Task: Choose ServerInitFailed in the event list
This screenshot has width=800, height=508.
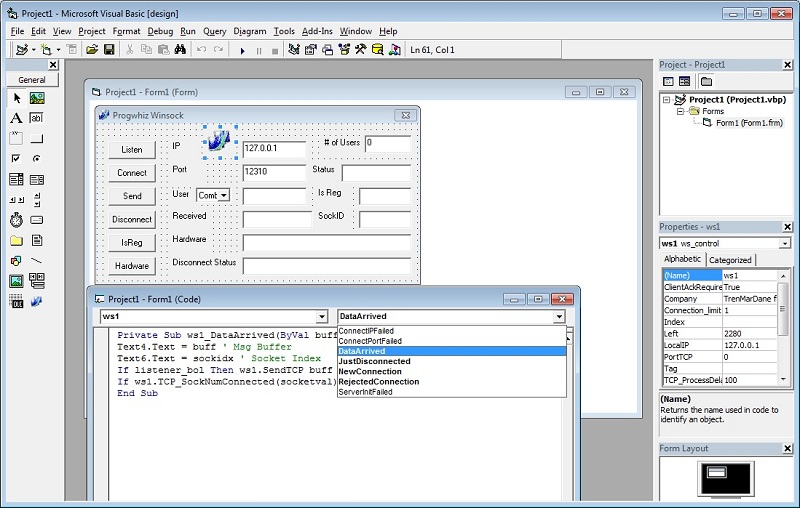Action: pos(452,392)
